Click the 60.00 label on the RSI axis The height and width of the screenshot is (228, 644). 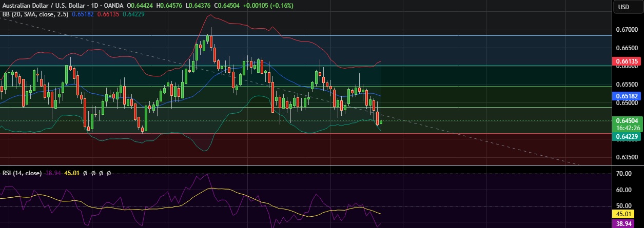[625, 190]
